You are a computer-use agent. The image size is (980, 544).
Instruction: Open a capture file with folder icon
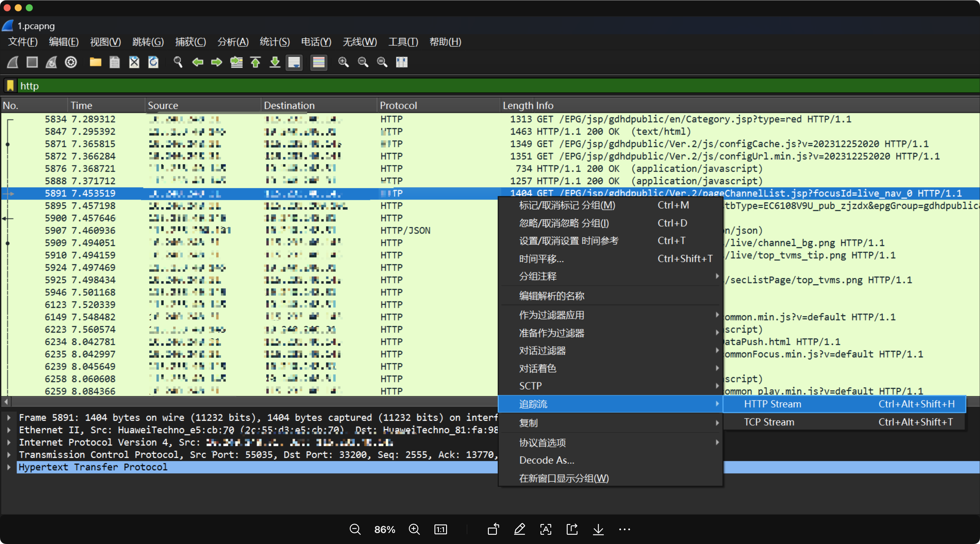pos(95,62)
